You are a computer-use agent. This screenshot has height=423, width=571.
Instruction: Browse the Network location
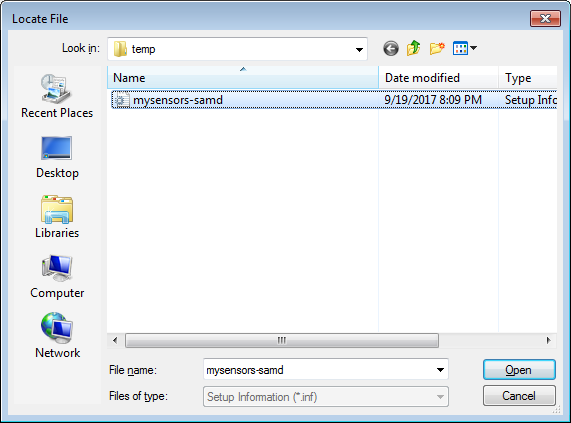(57, 336)
